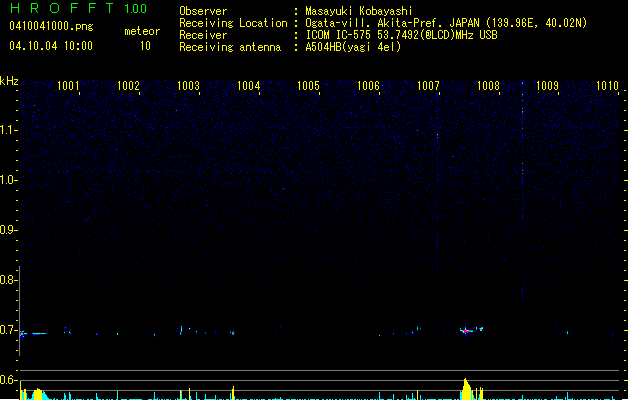This screenshot has width=629, height=400.
Task: Click the Ogata-vill. Akita-Pref. JAPAN location text
Action: 446,23
